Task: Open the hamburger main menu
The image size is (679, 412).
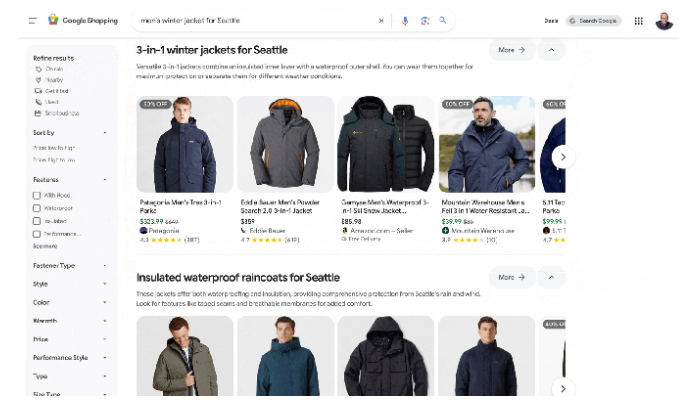Action: point(33,20)
